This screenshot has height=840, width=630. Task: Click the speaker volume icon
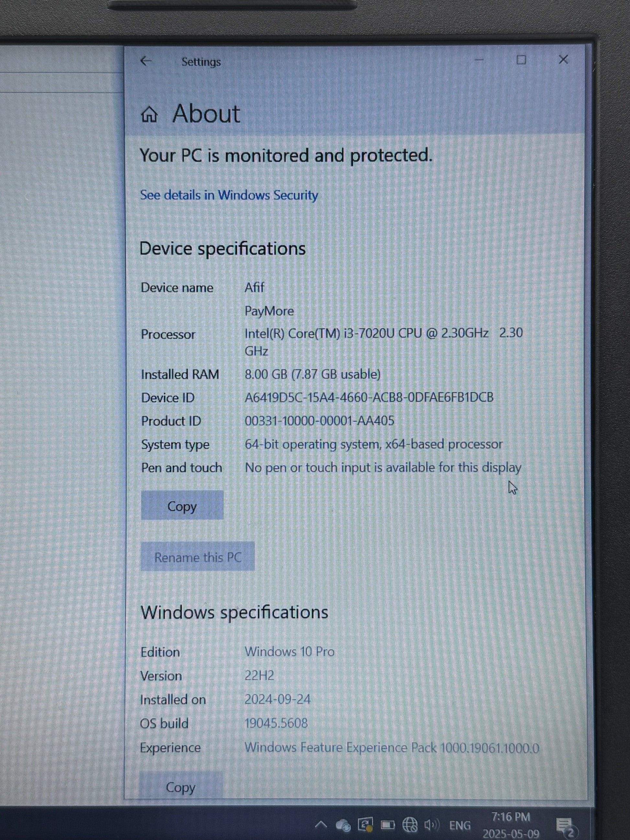click(x=431, y=824)
